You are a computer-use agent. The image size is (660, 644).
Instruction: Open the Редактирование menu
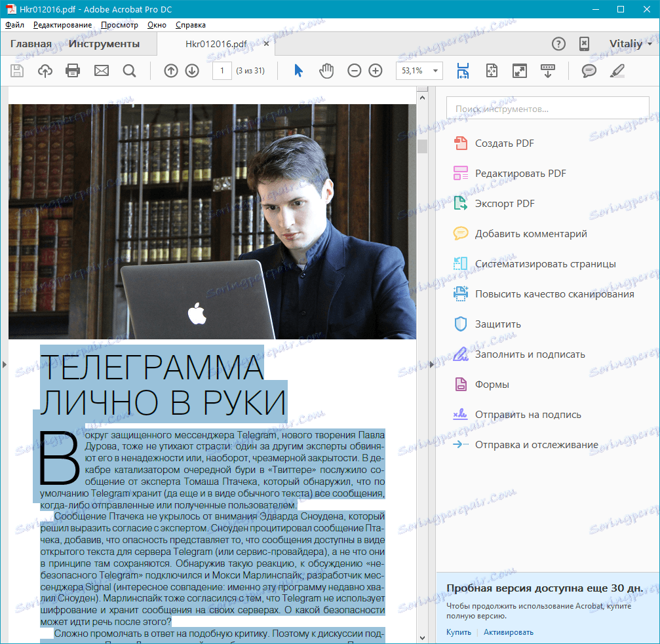63,25
